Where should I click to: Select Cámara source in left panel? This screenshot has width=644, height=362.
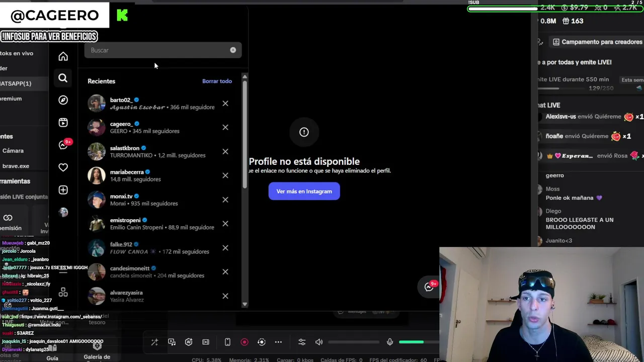(13, 151)
